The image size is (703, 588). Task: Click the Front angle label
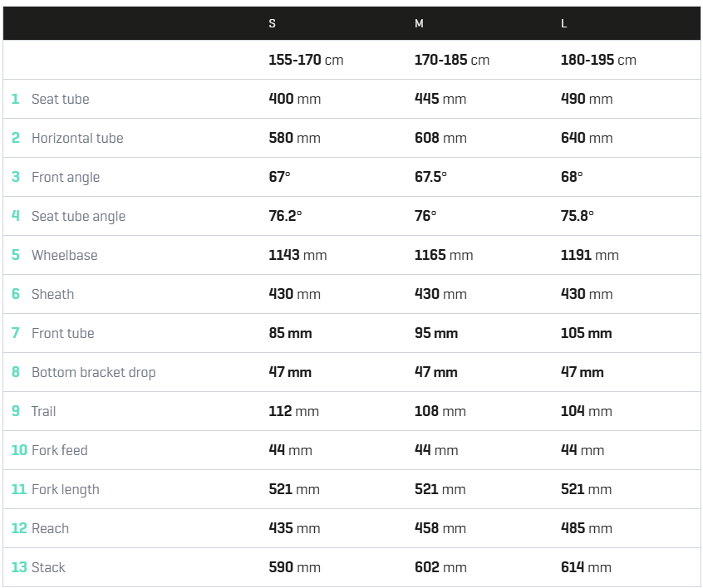66,177
